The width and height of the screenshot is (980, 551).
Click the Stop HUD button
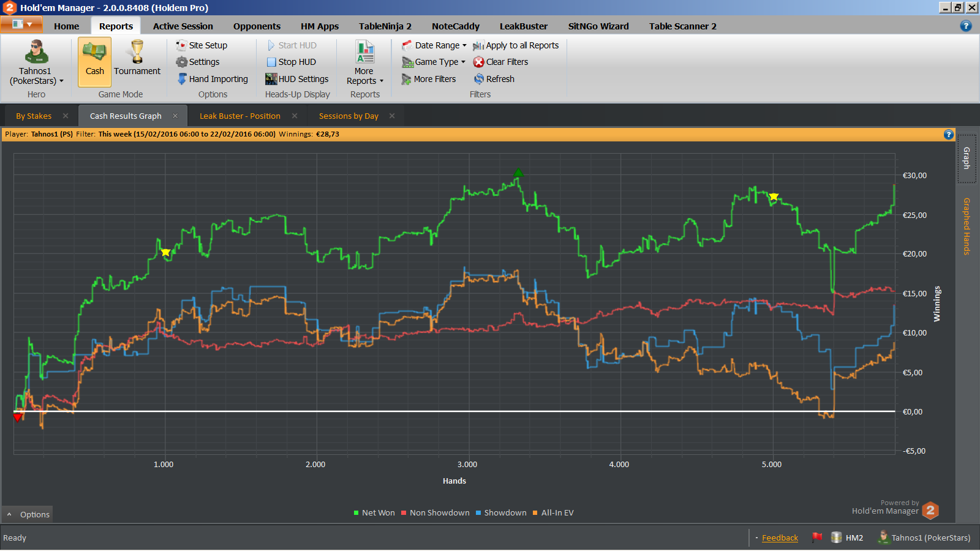click(292, 62)
